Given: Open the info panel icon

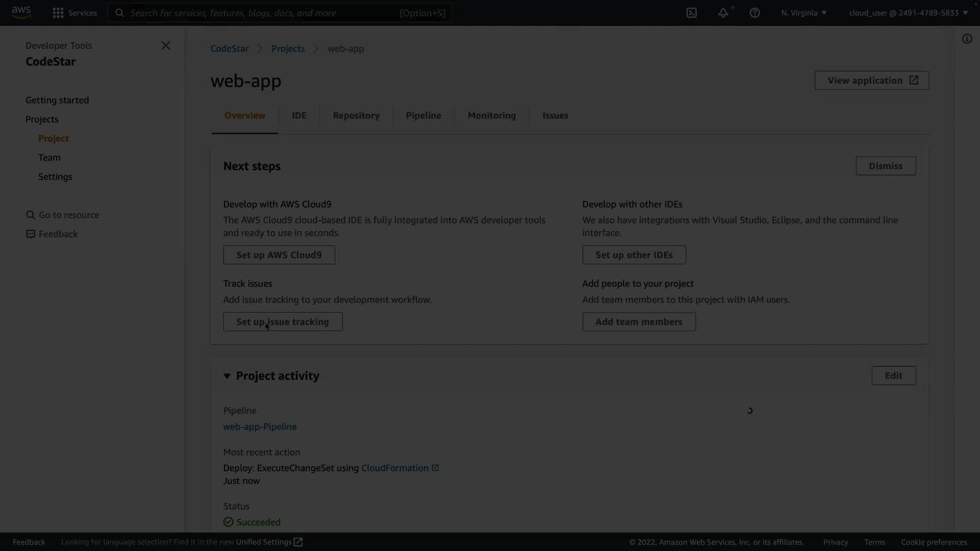Looking at the screenshot, I should (967, 39).
